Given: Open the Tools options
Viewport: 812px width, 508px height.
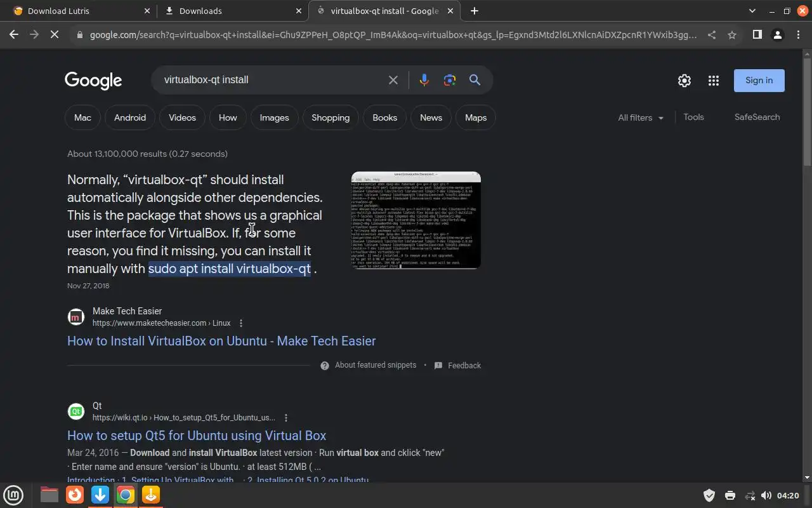Looking at the screenshot, I should 693,117.
